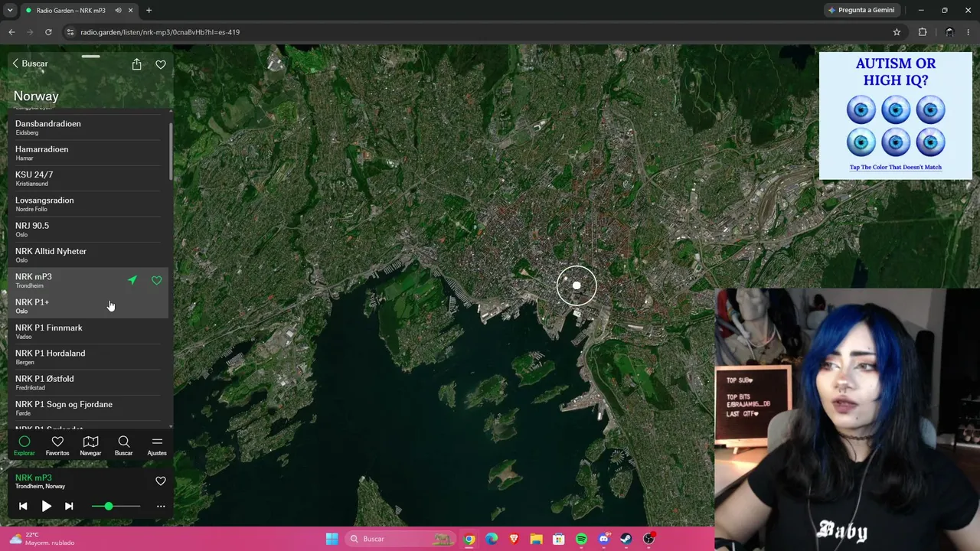Toggle the heart on the NRK mP3 list row

157,281
